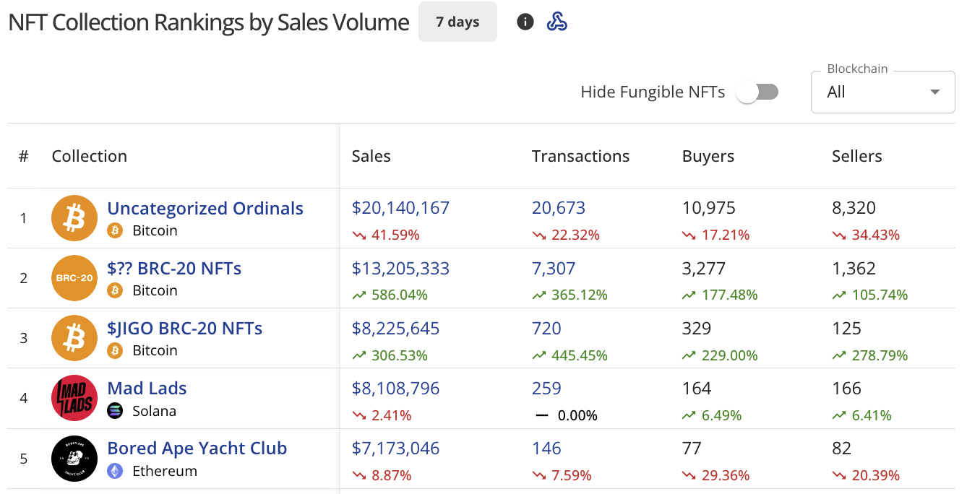Click the Hide Fungible NFTs label
This screenshot has height=494, width=980.
[653, 92]
